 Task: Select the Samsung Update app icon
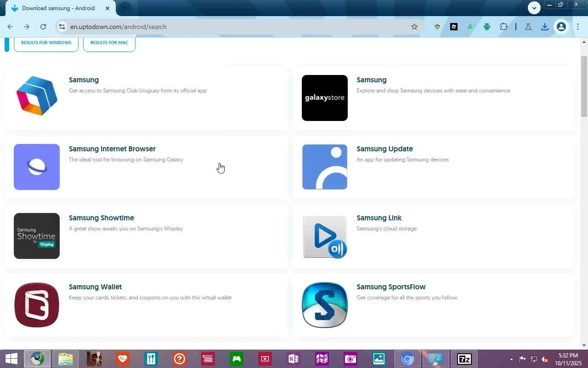tap(325, 167)
